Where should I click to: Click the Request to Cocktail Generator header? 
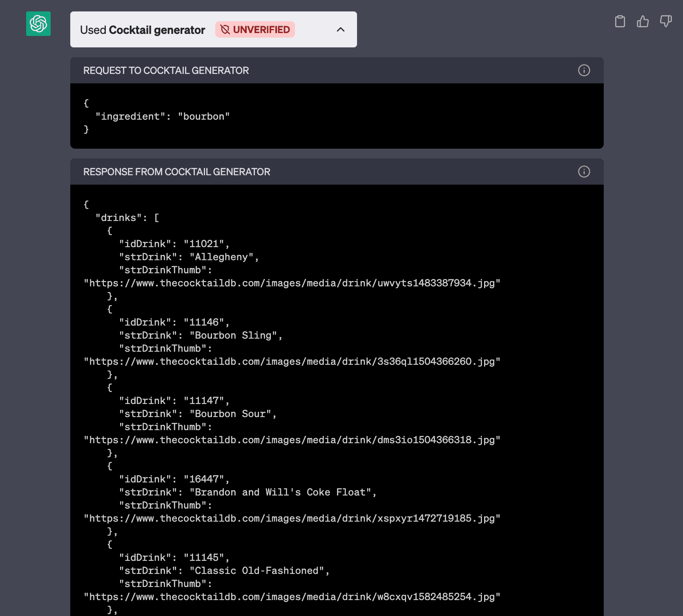(x=166, y=71)
